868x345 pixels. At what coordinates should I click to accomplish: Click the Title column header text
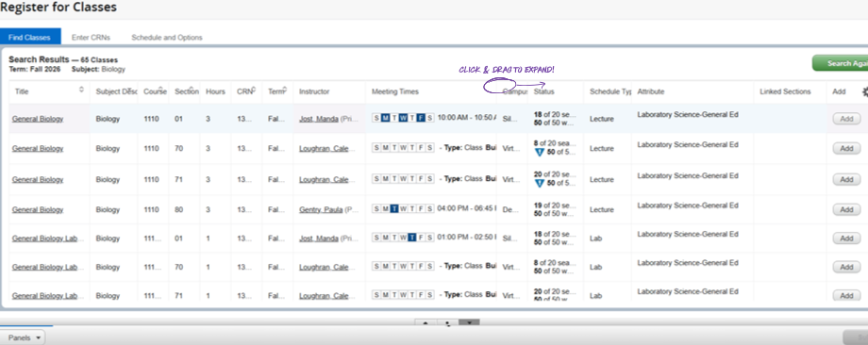click(22, 91)
